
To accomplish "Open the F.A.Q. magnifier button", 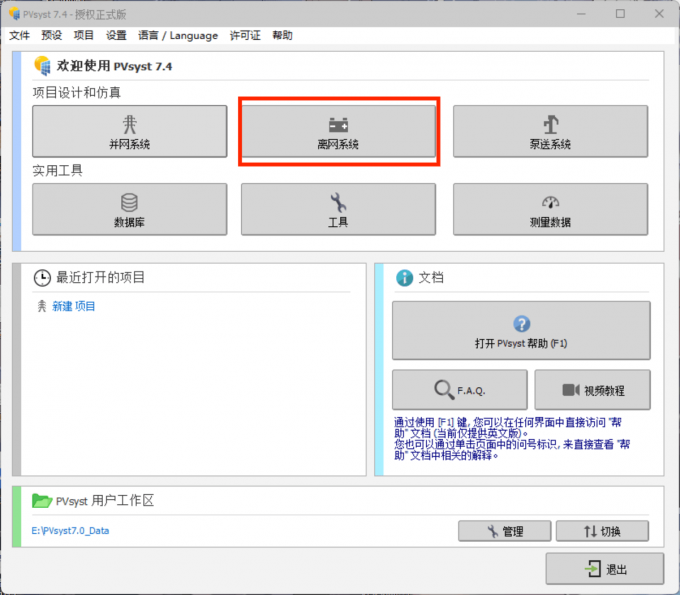I will tap(459, 390).
